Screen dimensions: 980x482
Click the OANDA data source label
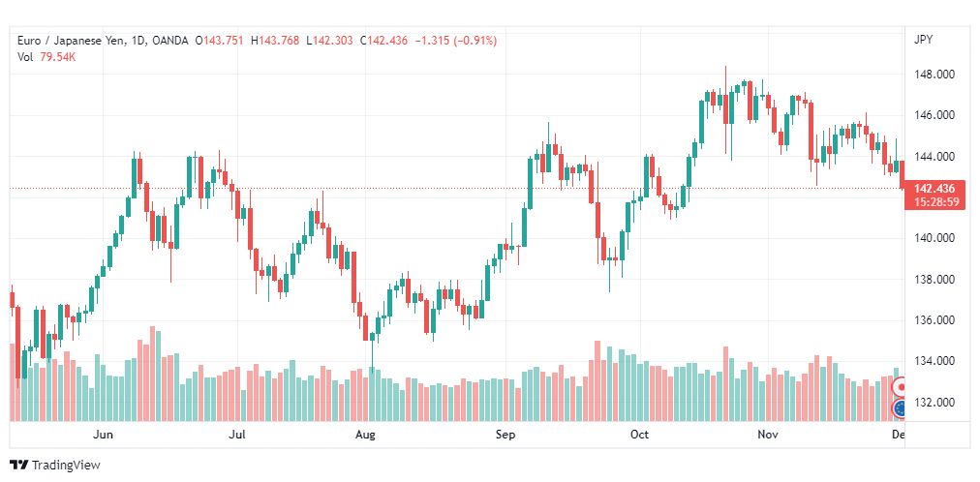[168, 41]
